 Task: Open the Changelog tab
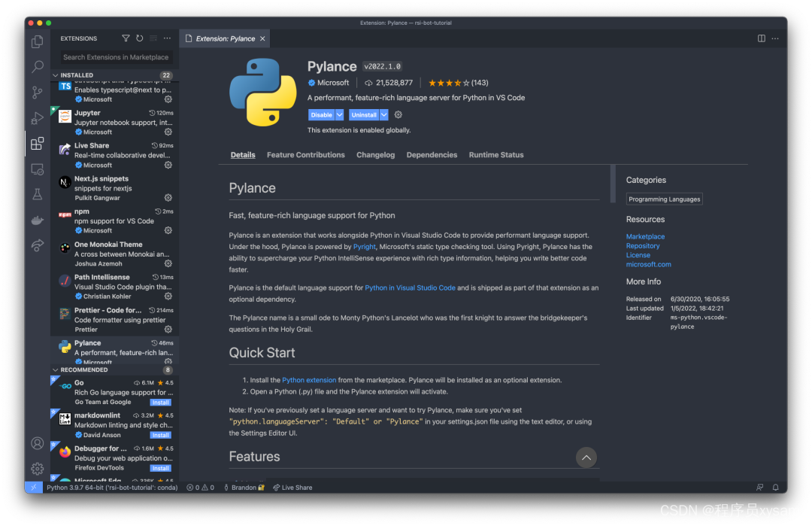coord(375,155)
